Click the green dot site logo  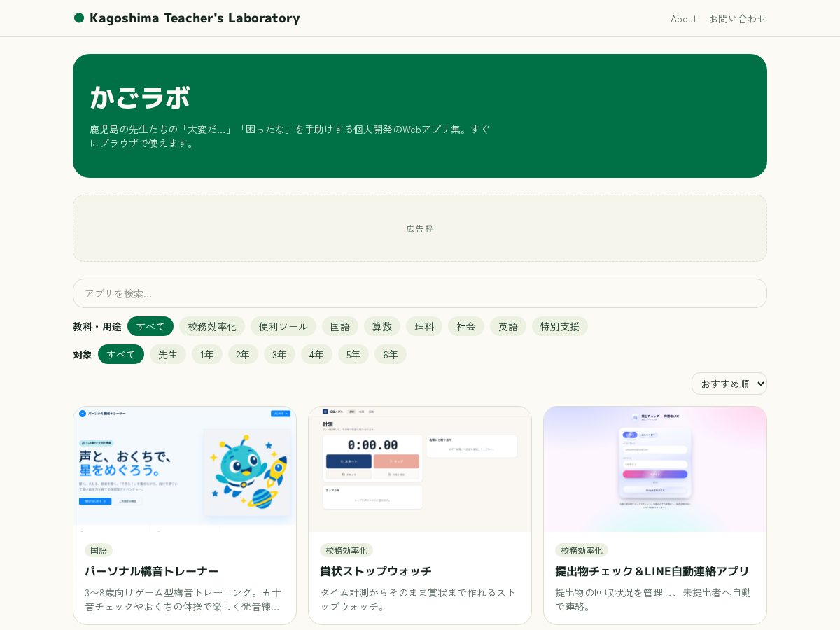coord(79,18)
